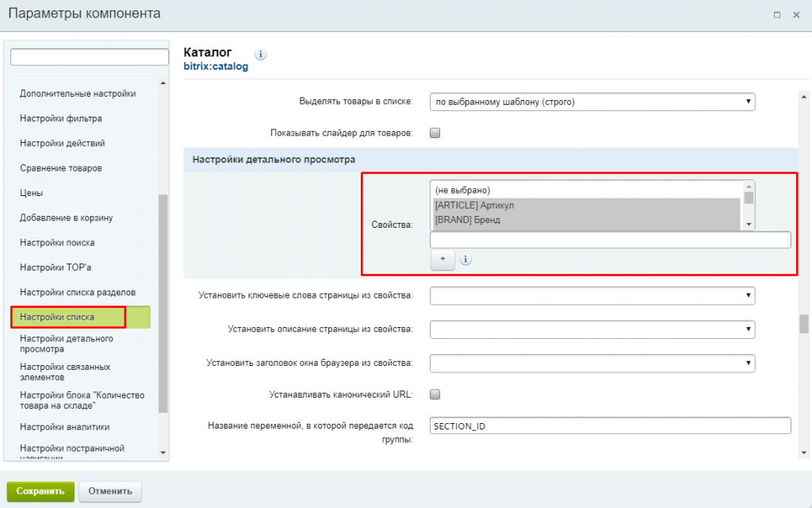Click the SECTION_ID variable name field
812x508 pixels.
point(610,426)
